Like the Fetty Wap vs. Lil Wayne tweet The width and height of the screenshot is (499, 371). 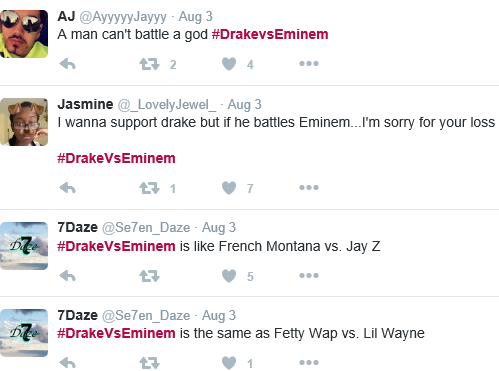point(229,363)
